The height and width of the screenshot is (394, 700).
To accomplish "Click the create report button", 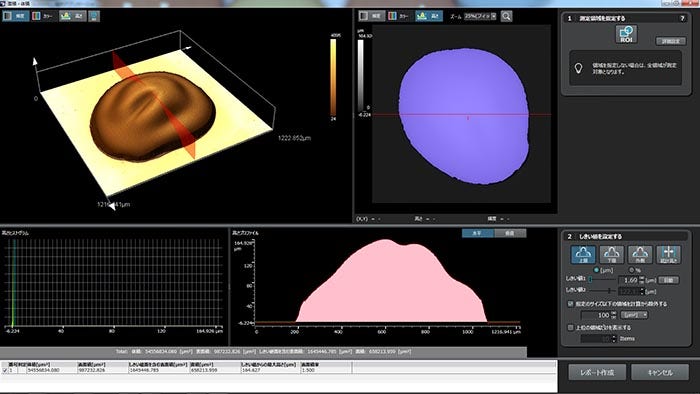I will (x=597, y=372).
